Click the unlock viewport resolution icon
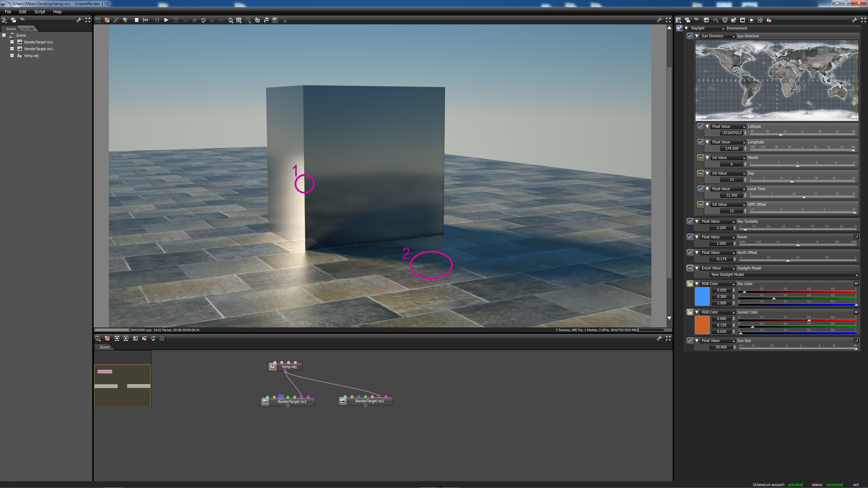 click(x=285, y=20)
